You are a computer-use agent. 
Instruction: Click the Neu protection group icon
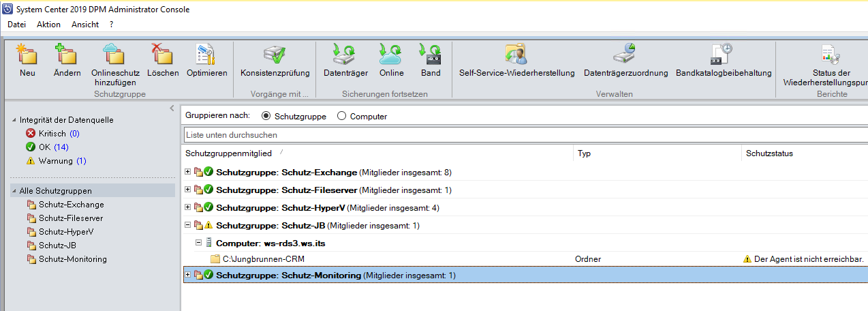27,55
